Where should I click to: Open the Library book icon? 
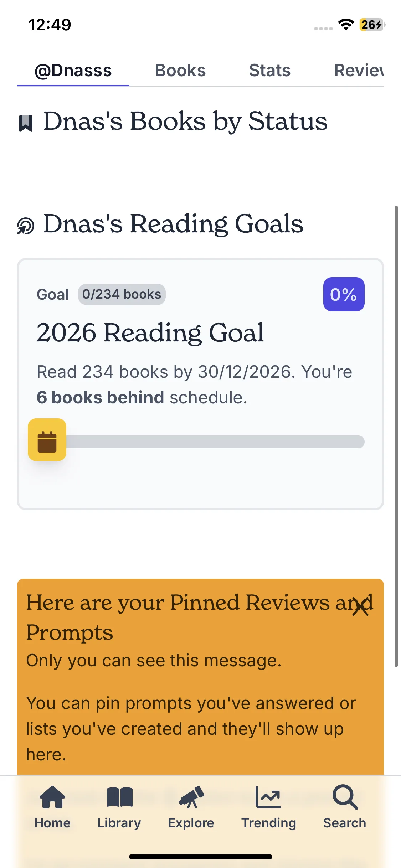click(119, 797)
